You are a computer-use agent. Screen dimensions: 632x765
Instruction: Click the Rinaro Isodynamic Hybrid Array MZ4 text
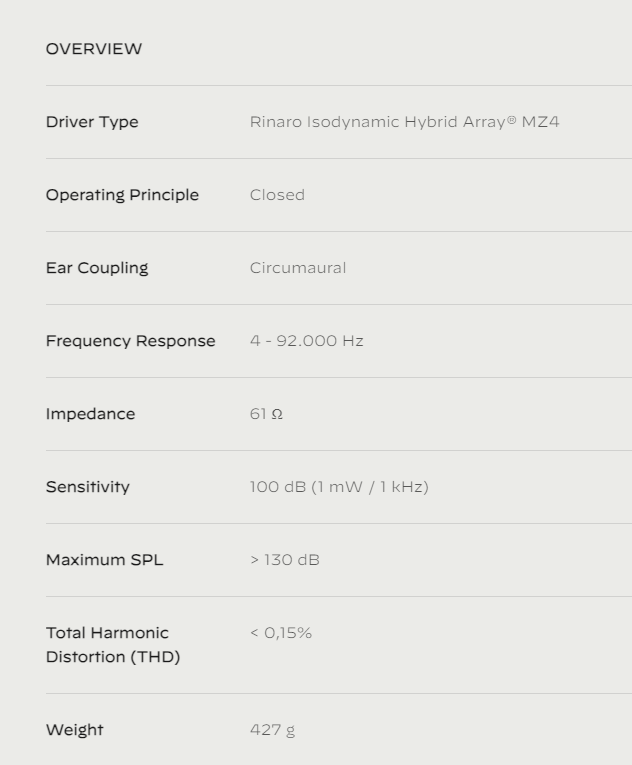coord(405,122)
